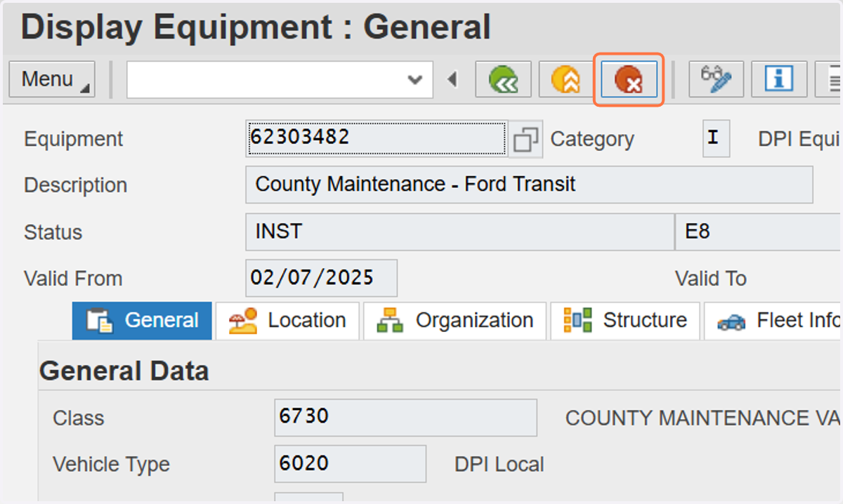Click the Display/Change glasses-pencil icon

pyautogui.click(x=716, y=79)
